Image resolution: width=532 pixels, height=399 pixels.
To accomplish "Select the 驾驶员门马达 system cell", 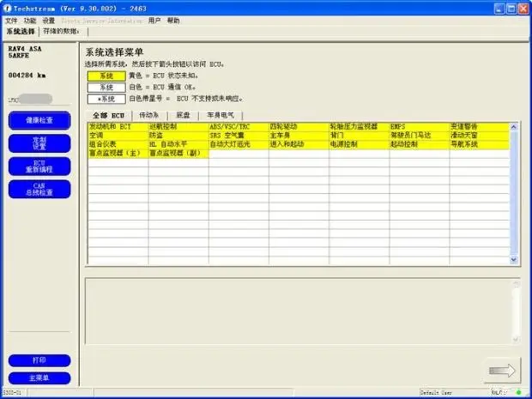I will (x=420, y=136).
